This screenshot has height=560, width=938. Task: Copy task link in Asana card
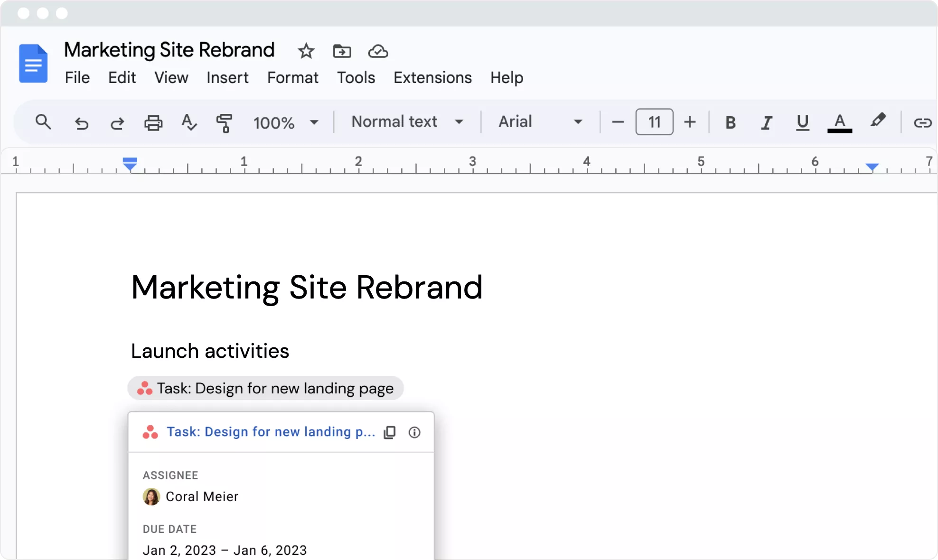[x=390, y=432]
